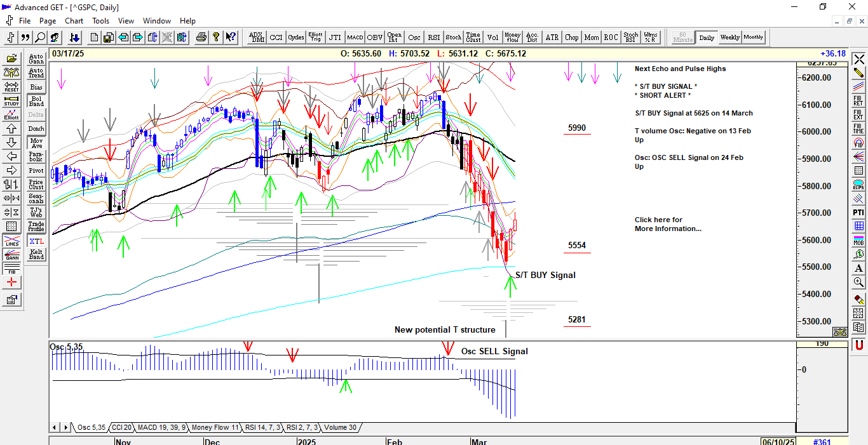Open the Chart menu

tap(74, 21)
